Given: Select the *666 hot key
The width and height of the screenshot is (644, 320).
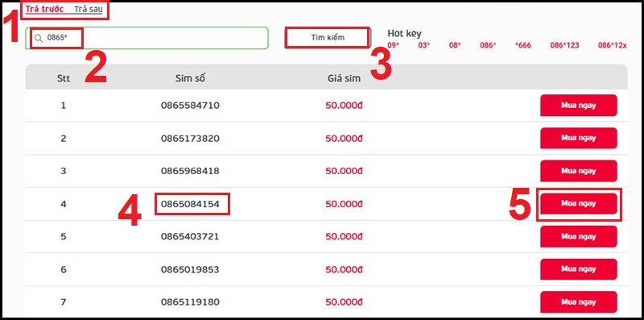Looking at the screenshot, I should pos(522,45).
